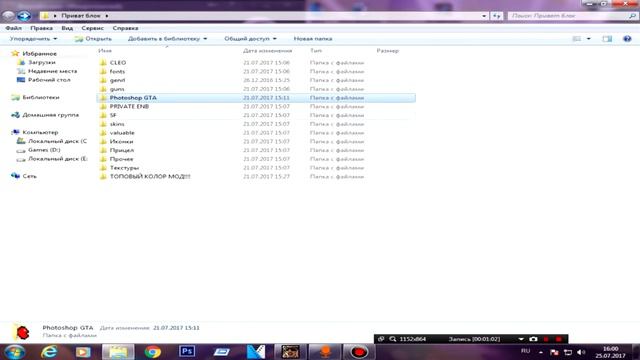The width and height of the screenshot is (640, 360).
Task: Open the media player taskbar icon
Action: point(83,352)
